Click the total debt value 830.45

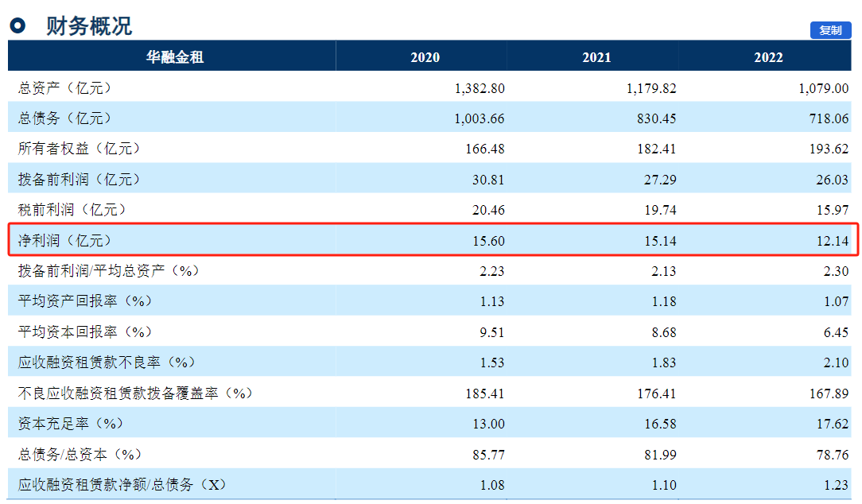[656, 118]
